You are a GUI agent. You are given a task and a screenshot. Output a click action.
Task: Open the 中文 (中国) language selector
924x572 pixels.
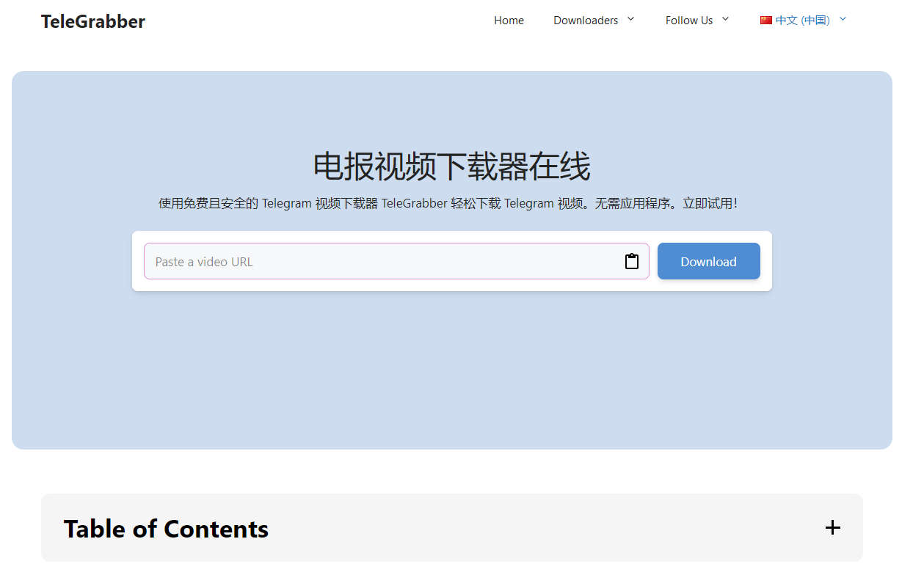point(803,21)
